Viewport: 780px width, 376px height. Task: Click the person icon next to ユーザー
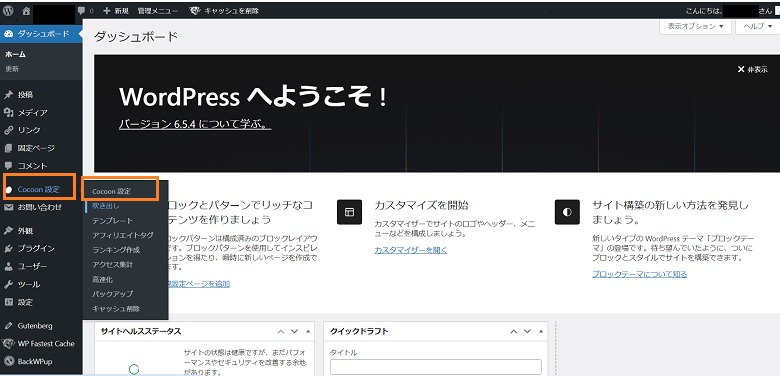click(x=8, y=267)
